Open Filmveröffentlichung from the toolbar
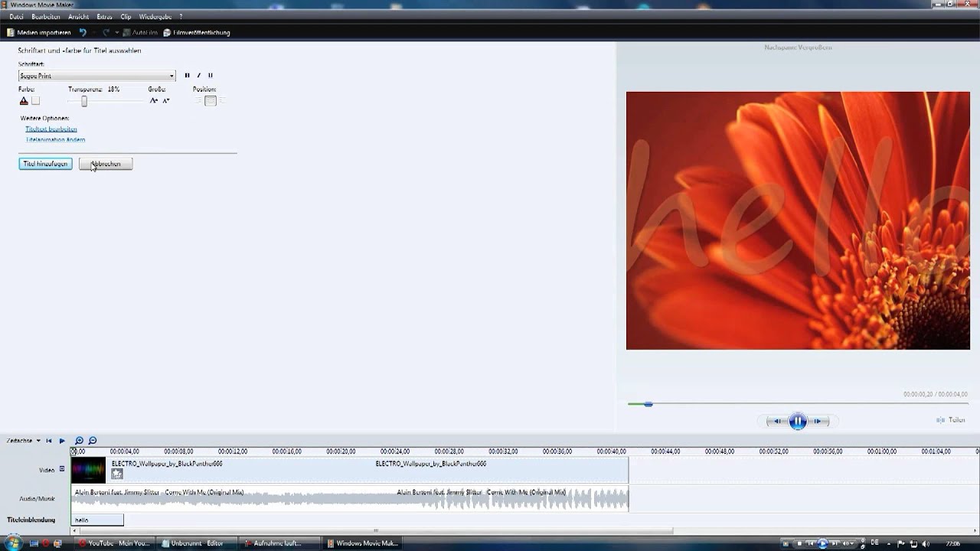Screen dimensions: 980x551 coord(196,33)
